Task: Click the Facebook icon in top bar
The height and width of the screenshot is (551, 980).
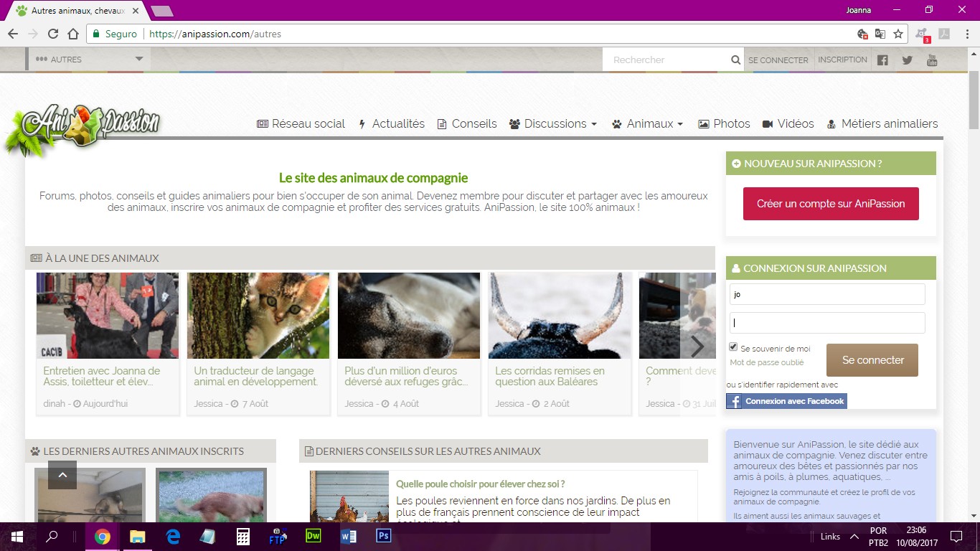Action: coord(882,60)
